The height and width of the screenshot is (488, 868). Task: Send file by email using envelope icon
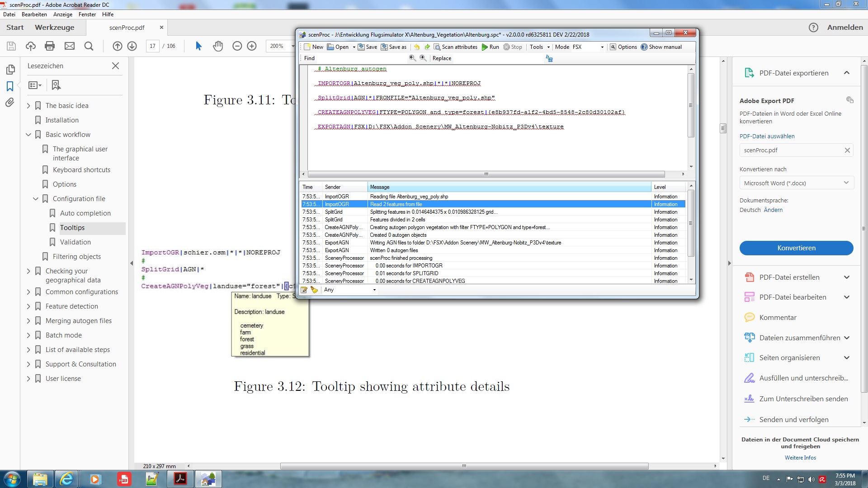(x=70, y=46)
